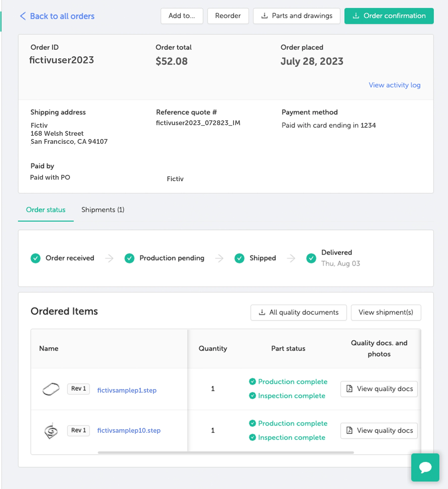The width and height of the screenshot is (448, 489).
Task: Click the download icon on Parts and drawings
Action: 264,16
